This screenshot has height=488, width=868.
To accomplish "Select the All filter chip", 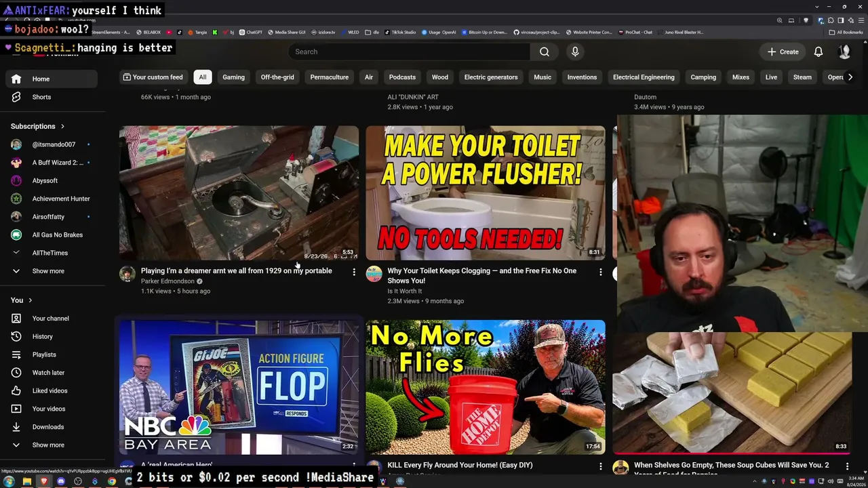I will [202, 77].
